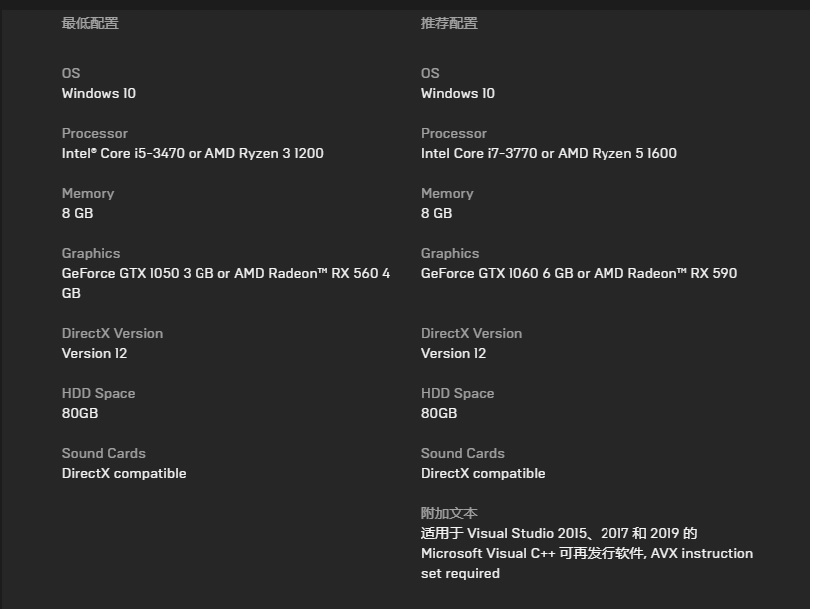Screen dimensions: 821x609
Task: Click recommended HDD Space 80GB value
Action: (x=439, y=414)
